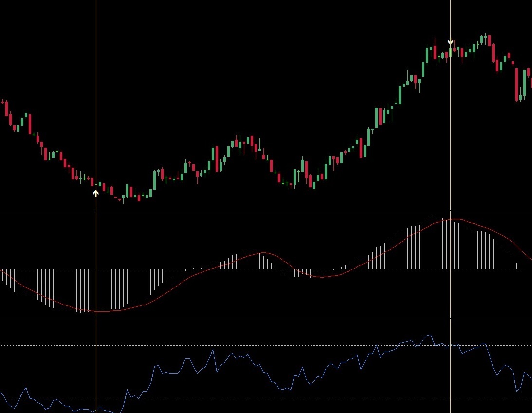Click the white down-arrow sell signal

pos(451,41)
